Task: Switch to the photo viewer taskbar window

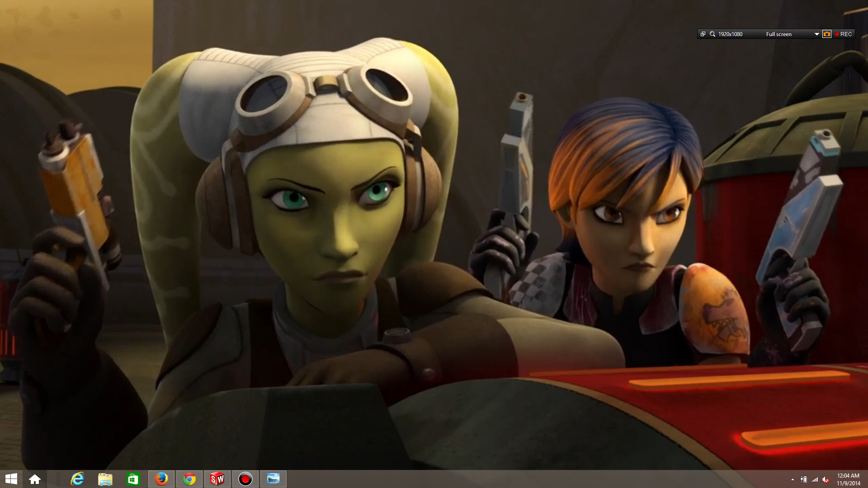Action: [274, 479]
